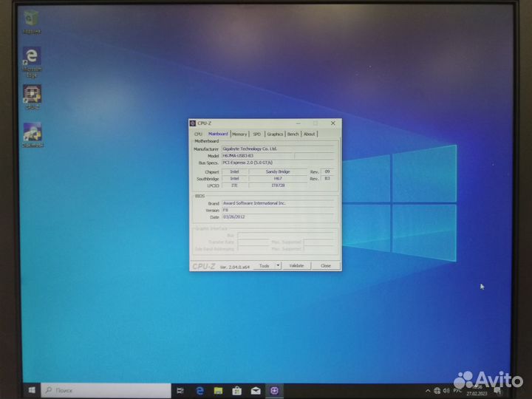Click the taskbar search box
Viewport: 532px width, 399px height.
pos(106,391)
